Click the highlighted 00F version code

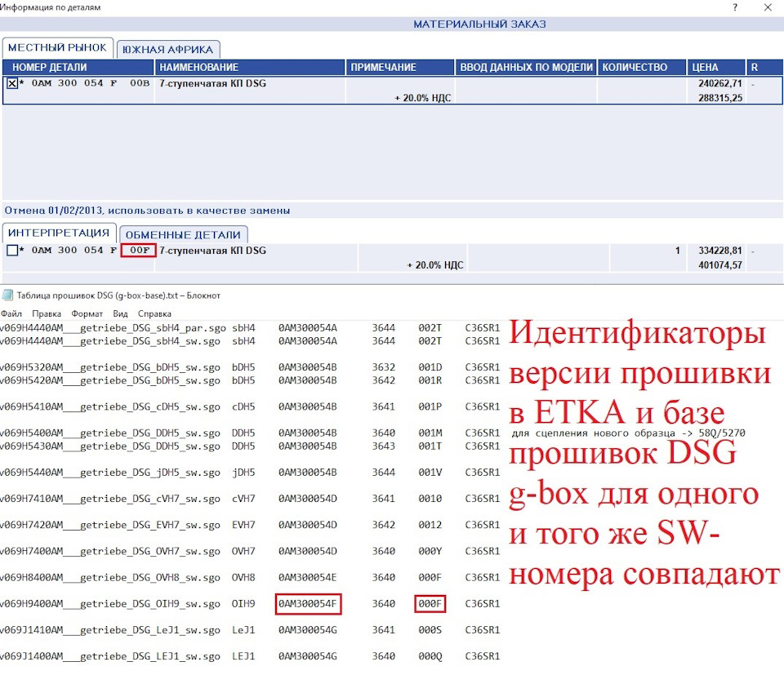pyautogui.click(x=139, y=251)
